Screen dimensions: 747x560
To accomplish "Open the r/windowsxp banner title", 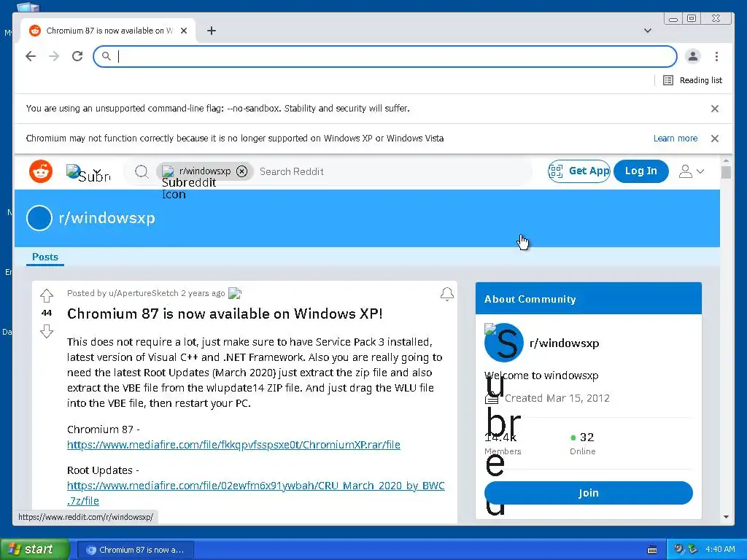I will 107,218.
